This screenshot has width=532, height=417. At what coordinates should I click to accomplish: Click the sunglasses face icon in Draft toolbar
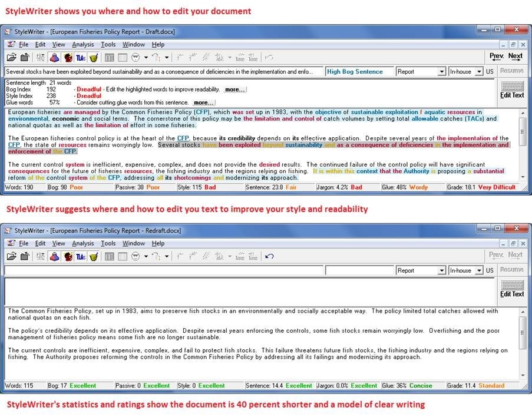136,58
